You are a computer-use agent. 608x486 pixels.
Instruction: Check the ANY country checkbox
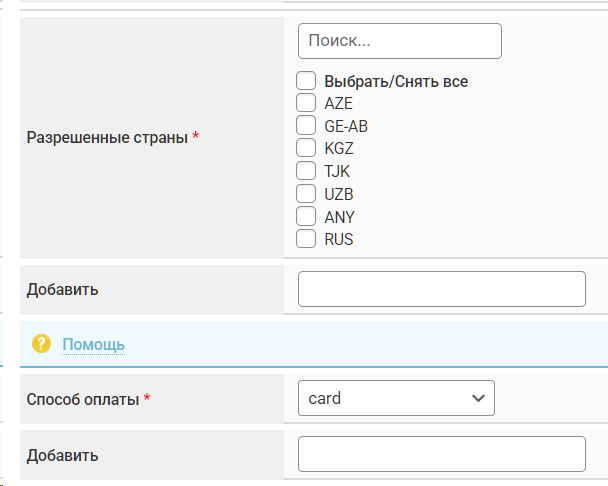point(307,216)
